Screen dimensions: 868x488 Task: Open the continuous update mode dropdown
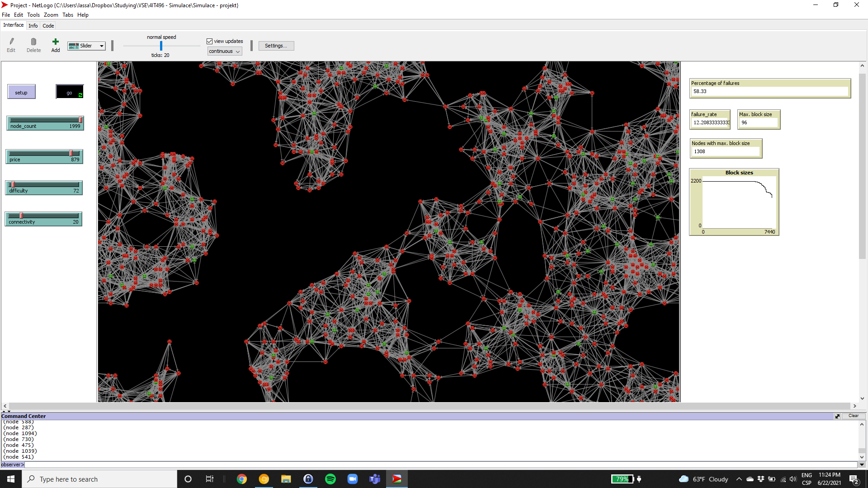225,52
